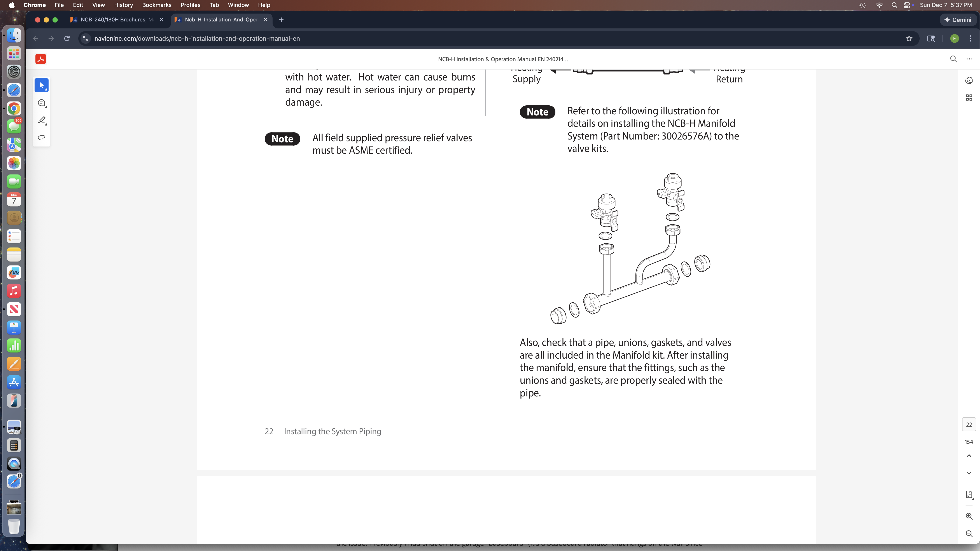
Task: Go to the next page with down chevron
Action: point(969,473)
